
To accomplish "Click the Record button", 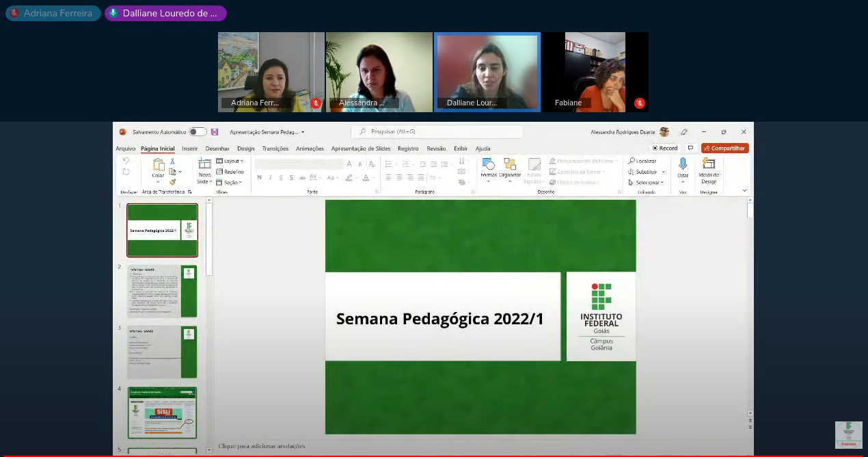I will point(665,148).
